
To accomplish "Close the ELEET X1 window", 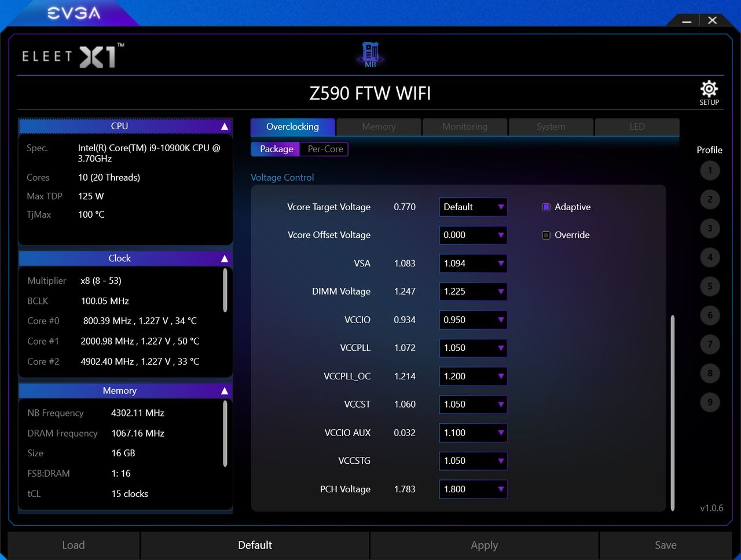I will tap(713, 20).
